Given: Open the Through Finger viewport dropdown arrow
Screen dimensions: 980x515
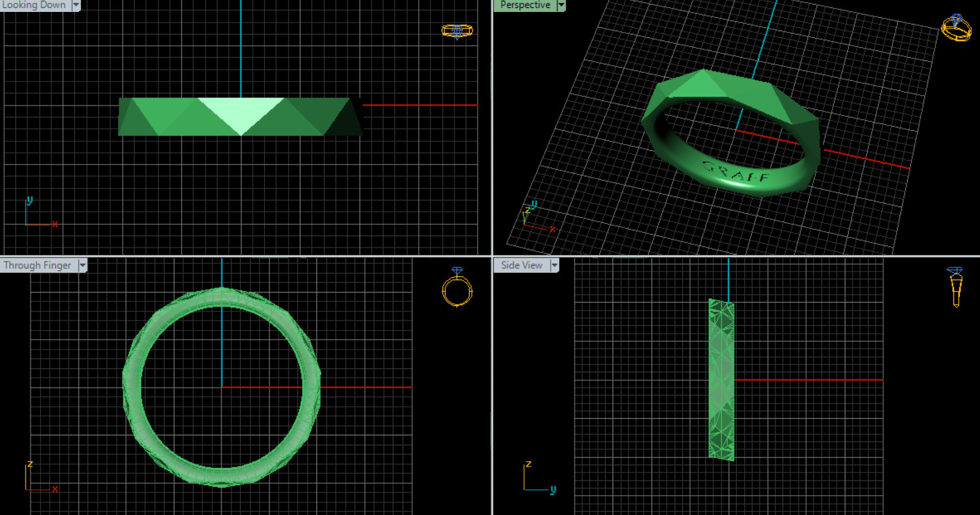Looking at the screenshot, I should (83, 265).
